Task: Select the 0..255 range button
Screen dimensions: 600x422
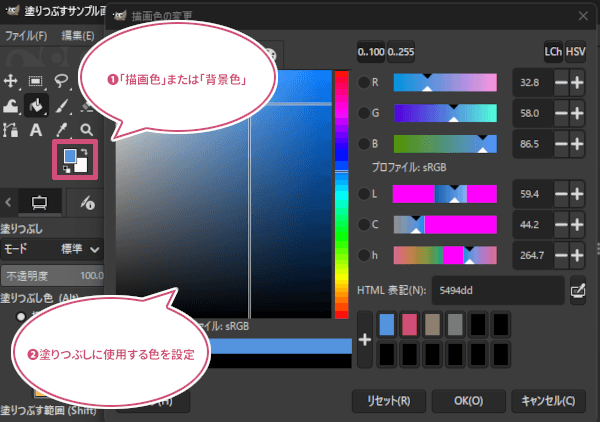Action: (x=401, y=52)
